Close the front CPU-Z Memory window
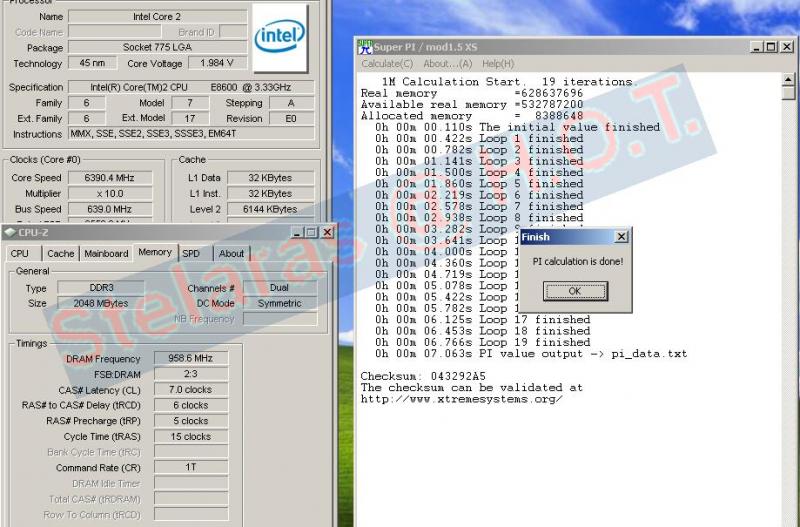The image size is (800, 527). pos(328,233)
